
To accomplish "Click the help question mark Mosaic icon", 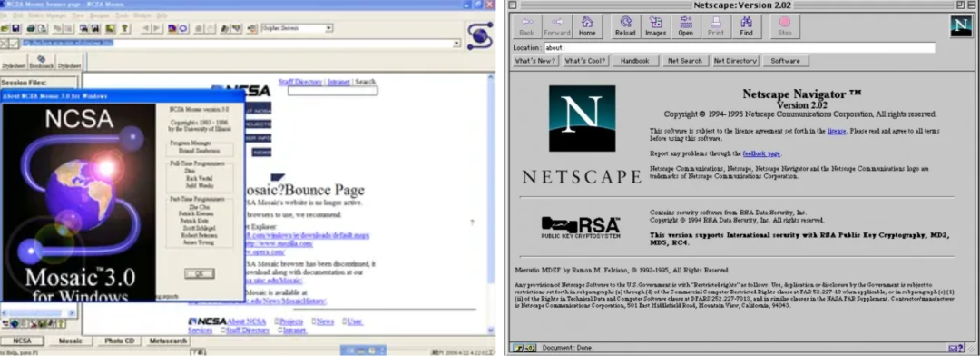I will coord(124,28).
